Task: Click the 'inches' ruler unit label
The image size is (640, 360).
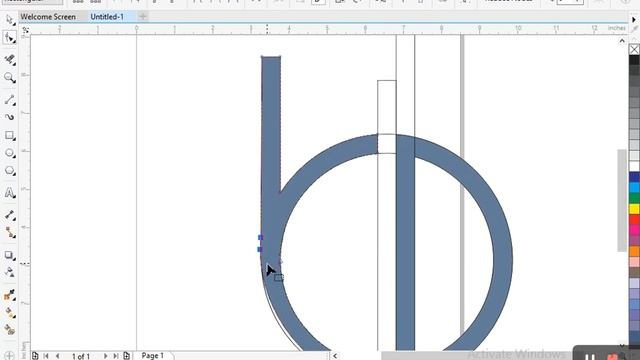Action: coord(617,28)
